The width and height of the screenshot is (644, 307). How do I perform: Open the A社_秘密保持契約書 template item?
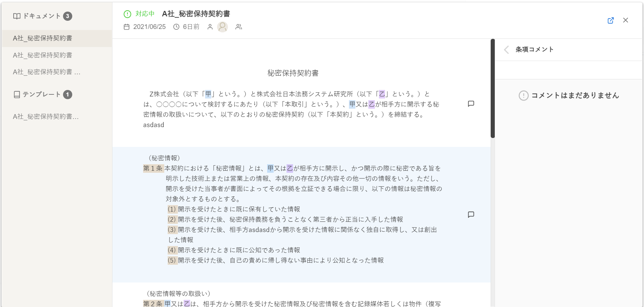pyautogui.click(x=46, y=117)
